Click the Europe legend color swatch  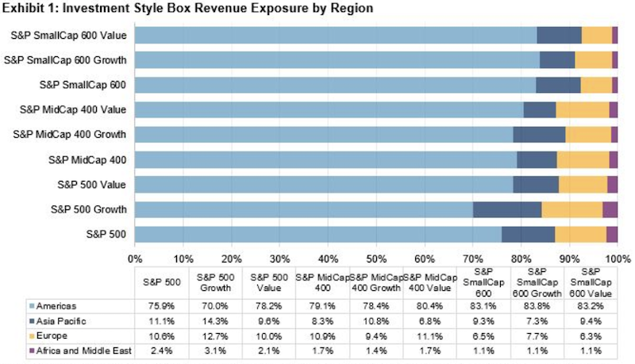(x=32, y=335)
